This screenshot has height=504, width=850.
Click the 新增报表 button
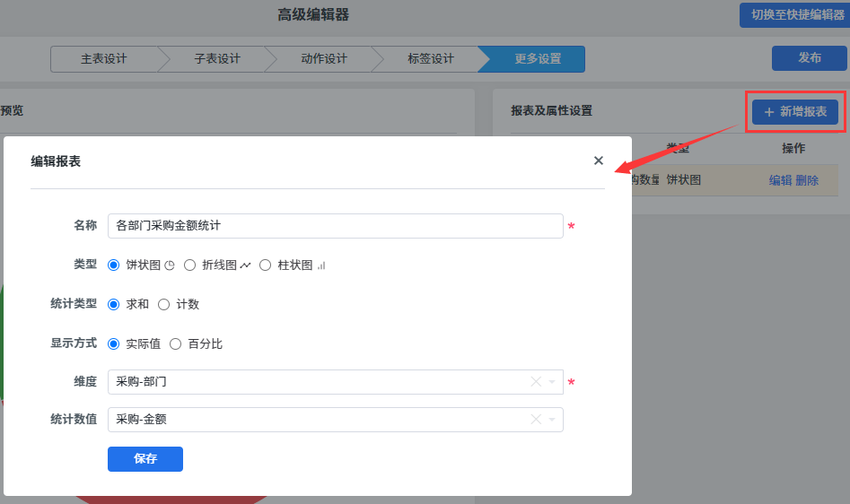(x=795, y=112)
